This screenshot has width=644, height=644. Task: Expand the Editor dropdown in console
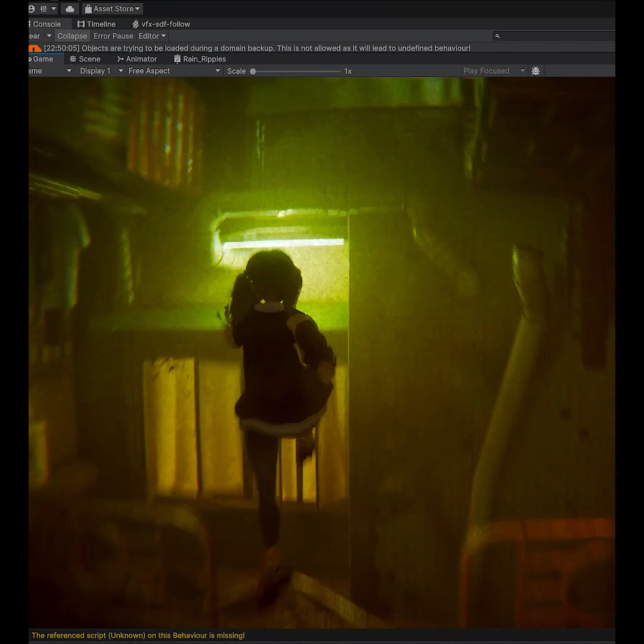pos(152,36)
